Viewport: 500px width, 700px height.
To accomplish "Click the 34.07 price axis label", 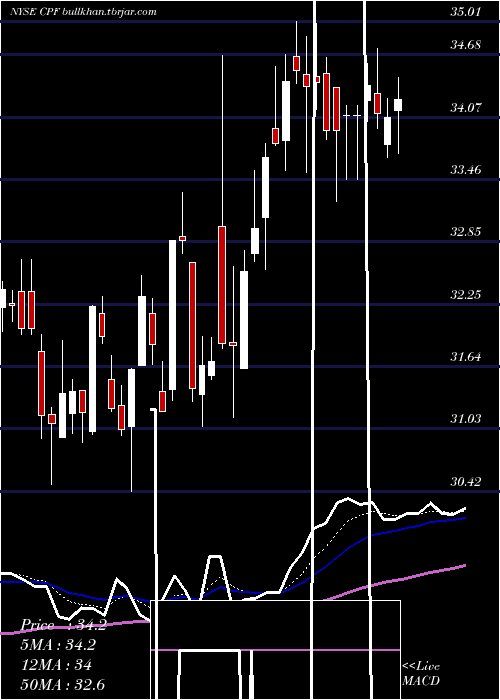I will [466, 108].
